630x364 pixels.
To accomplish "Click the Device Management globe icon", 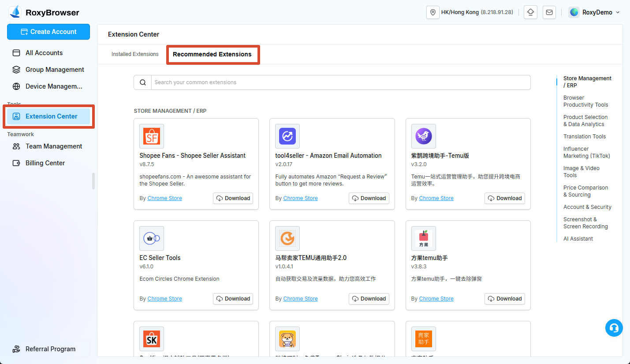I will click(x=16, y=86).
